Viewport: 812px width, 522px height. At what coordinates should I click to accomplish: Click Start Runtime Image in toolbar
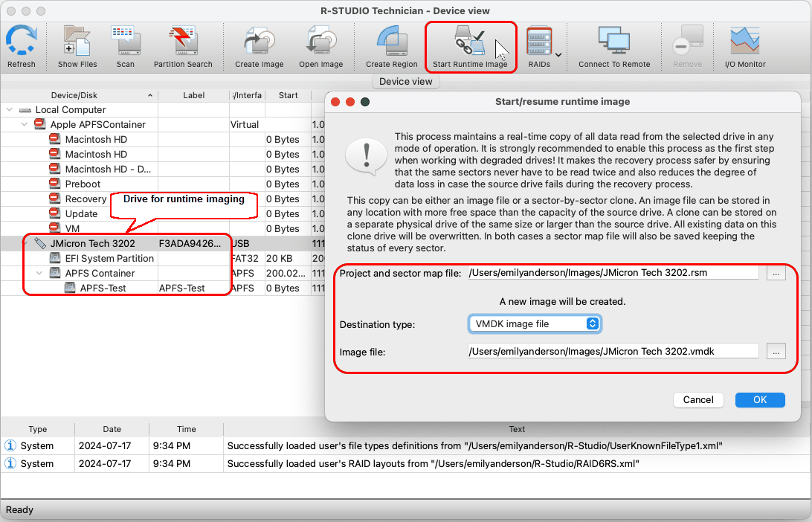(x=470, y=47)
